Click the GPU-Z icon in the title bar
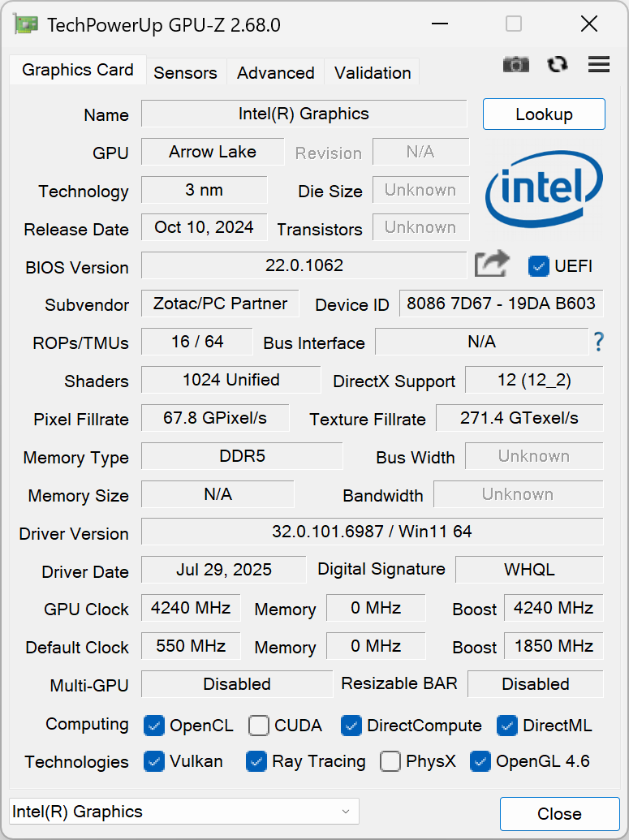Image resolution: width=629 pixels, height=840 pixels. (x=24, y=24)
